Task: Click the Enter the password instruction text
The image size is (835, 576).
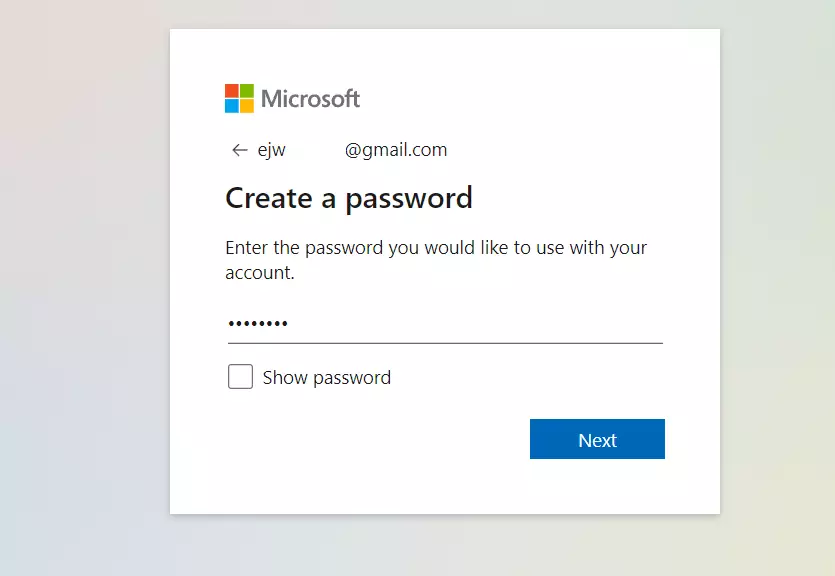Action: [436, 260]
